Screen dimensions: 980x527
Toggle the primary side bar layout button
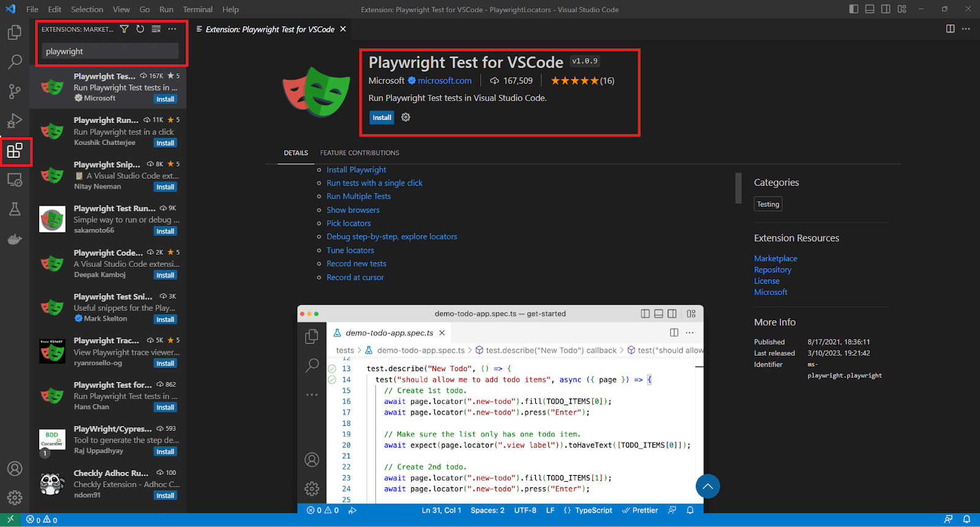854,9
